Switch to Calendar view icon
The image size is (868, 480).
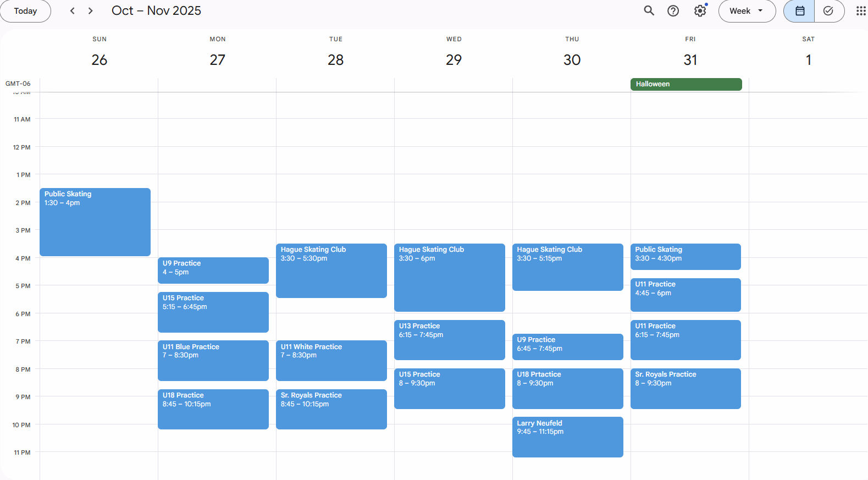pos(799,11)
